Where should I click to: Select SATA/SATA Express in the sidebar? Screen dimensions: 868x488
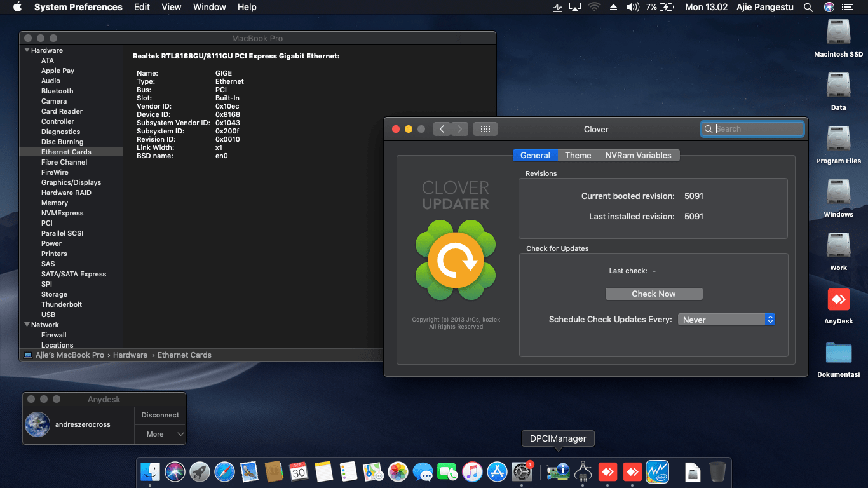tap(74, 274)
